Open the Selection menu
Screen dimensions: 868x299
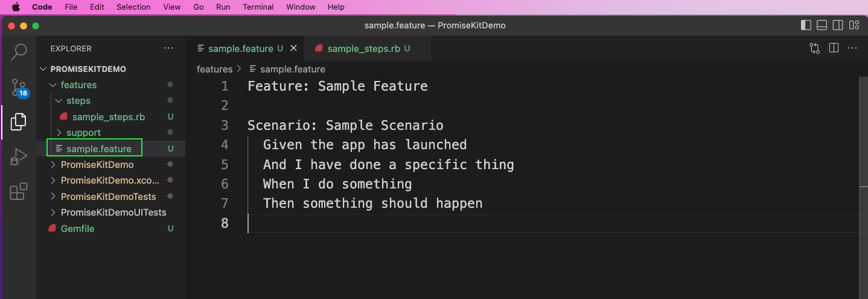tap(133, 7)
